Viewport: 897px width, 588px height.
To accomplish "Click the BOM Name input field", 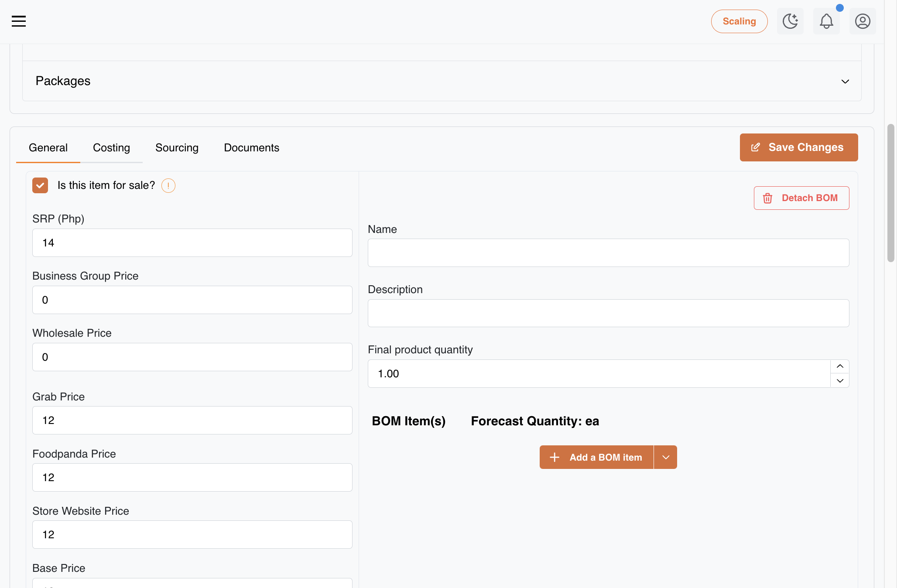I will [x=609, y=253].
